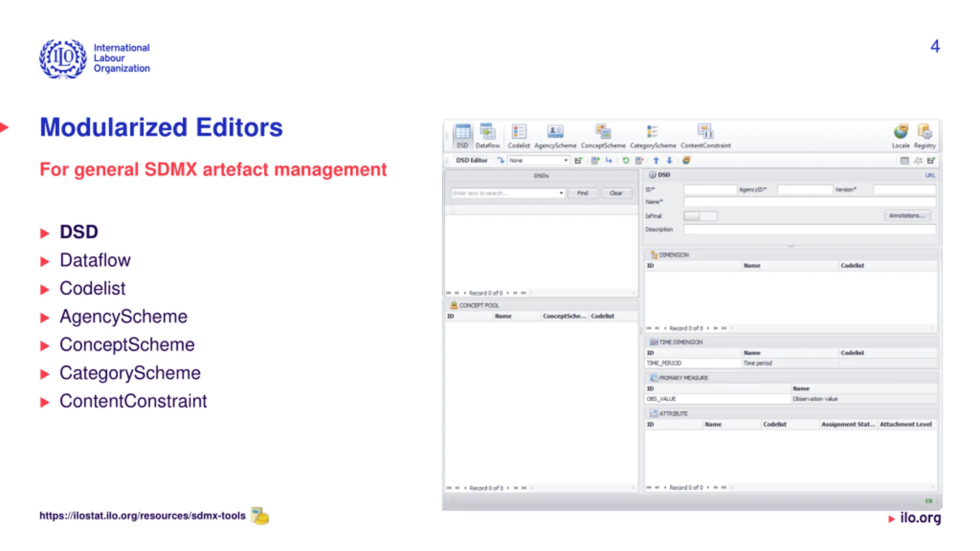Click the Clear button
The width and height of the screenshot is (980, 551).
(616, 193)
